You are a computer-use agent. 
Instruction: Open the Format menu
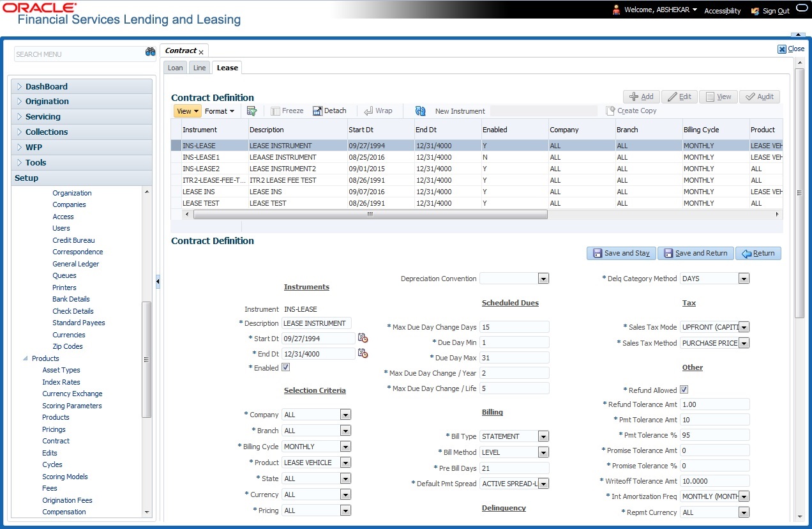[x=220, y=111]
